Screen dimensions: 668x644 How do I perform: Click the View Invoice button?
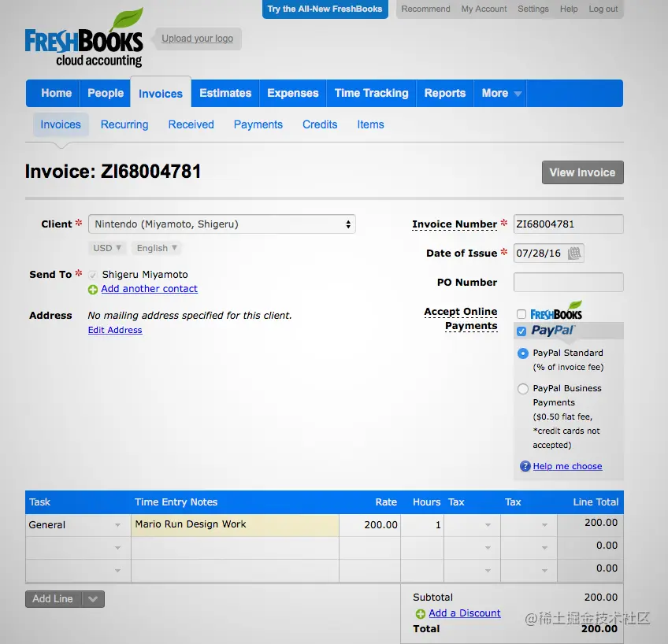point(582,172)
